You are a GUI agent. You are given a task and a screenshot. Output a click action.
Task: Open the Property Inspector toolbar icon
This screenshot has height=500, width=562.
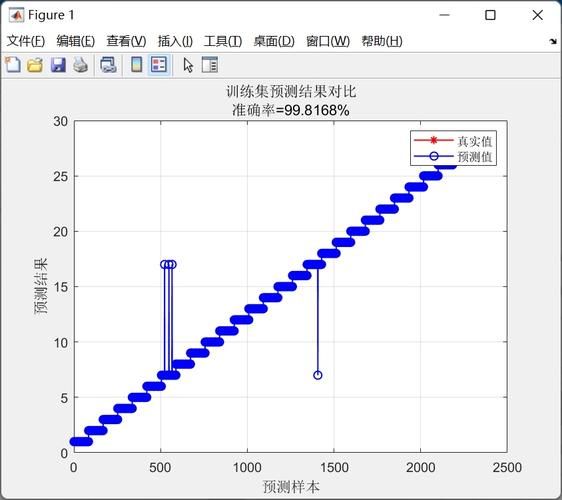pos(210,65)
